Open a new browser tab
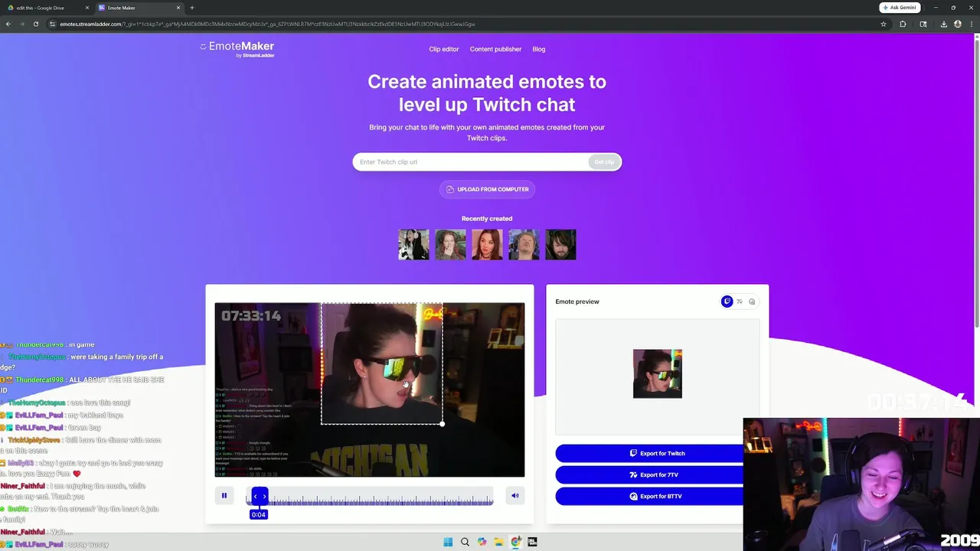Image resolution: width=980 pixels, height=551 pixels. click(x=192, y=8)
